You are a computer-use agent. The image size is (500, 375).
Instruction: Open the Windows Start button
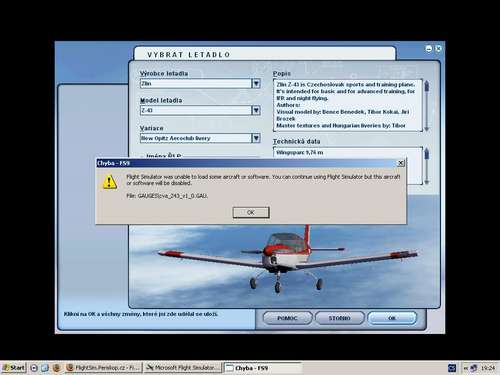click(14, 368)
